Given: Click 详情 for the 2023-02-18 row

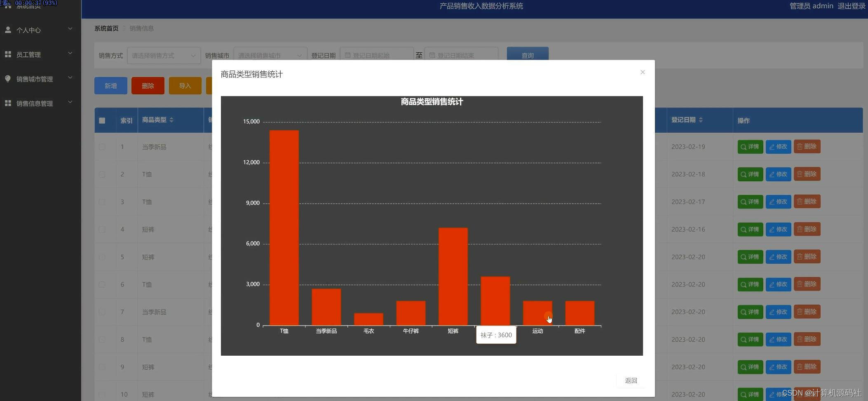Looking at the screenshot, I should 750,174.
